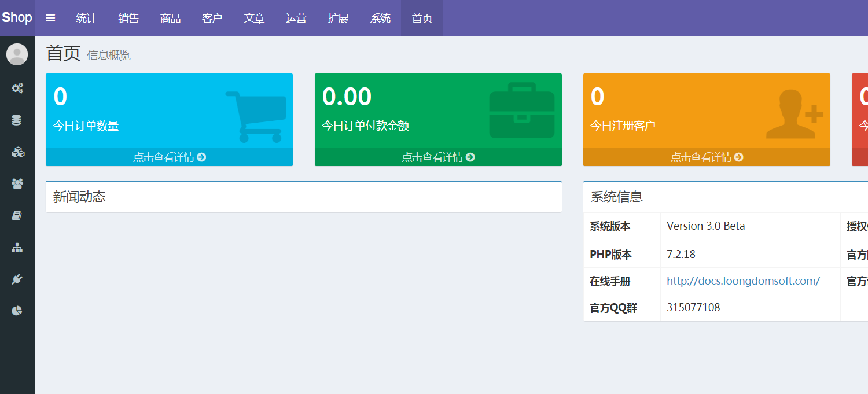Open the 商品 menu

(170, 18)
